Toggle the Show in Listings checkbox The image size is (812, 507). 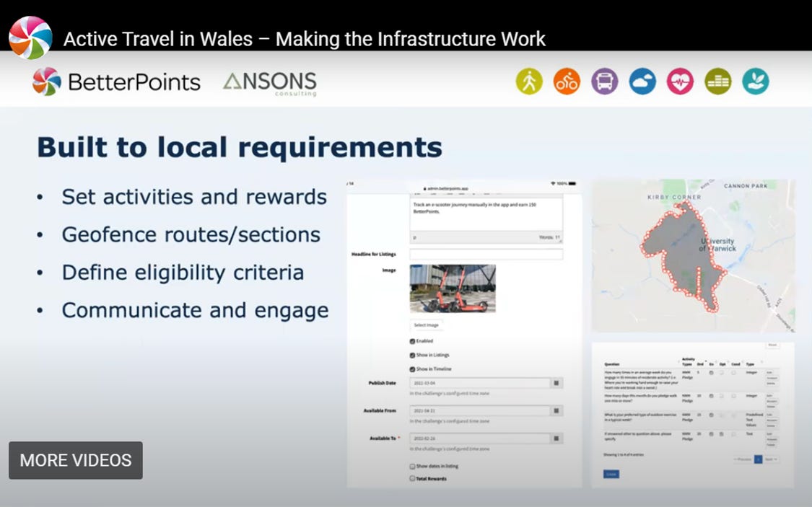(x=412, y=355)
